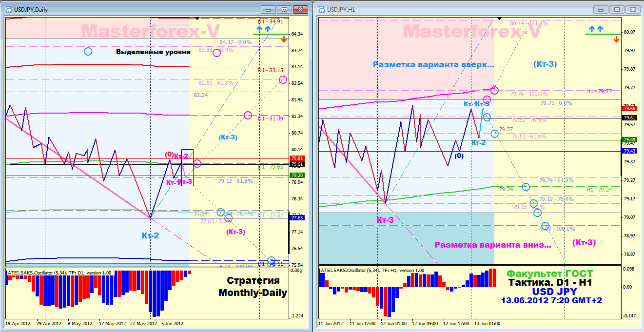This screenshot has height=332, width=644.
Task: Click the H1 - 79.24 level label
Action: point(599,190)
